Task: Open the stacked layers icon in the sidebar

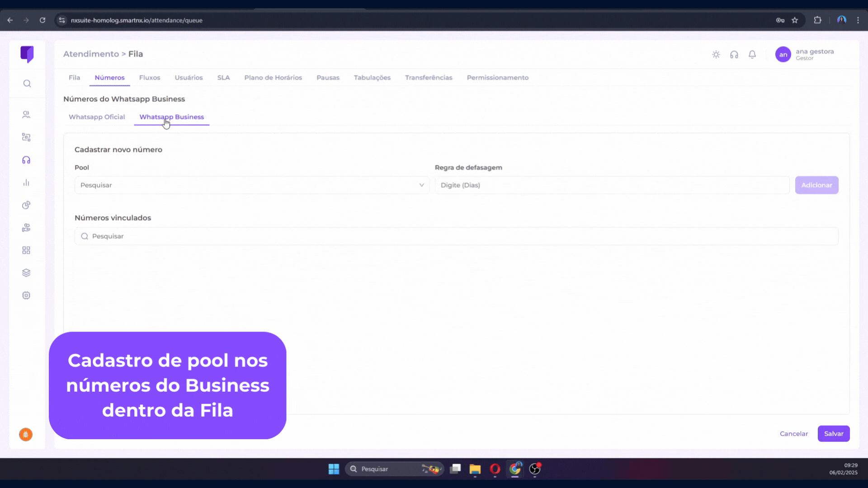Action: pos(26,273)
